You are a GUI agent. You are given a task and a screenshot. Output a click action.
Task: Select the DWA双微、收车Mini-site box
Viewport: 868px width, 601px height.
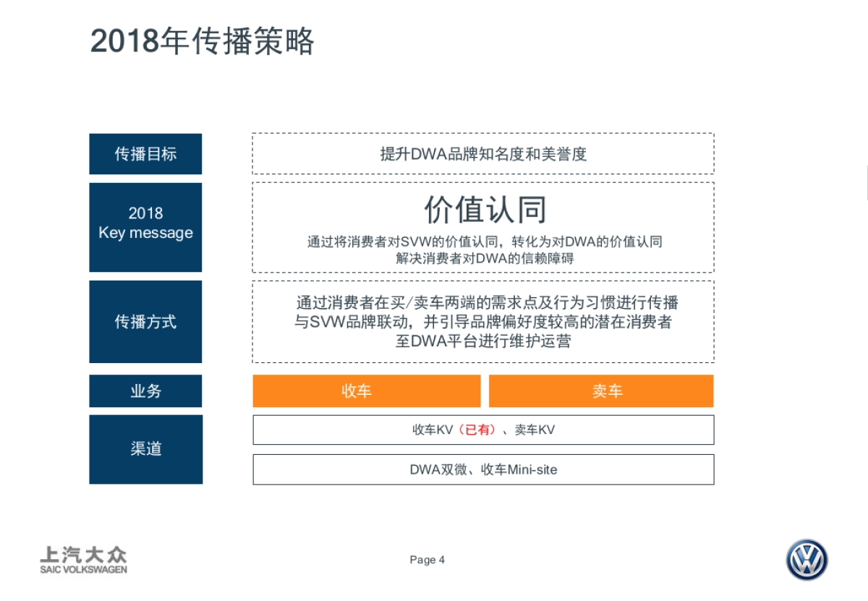tap(482, 469)
